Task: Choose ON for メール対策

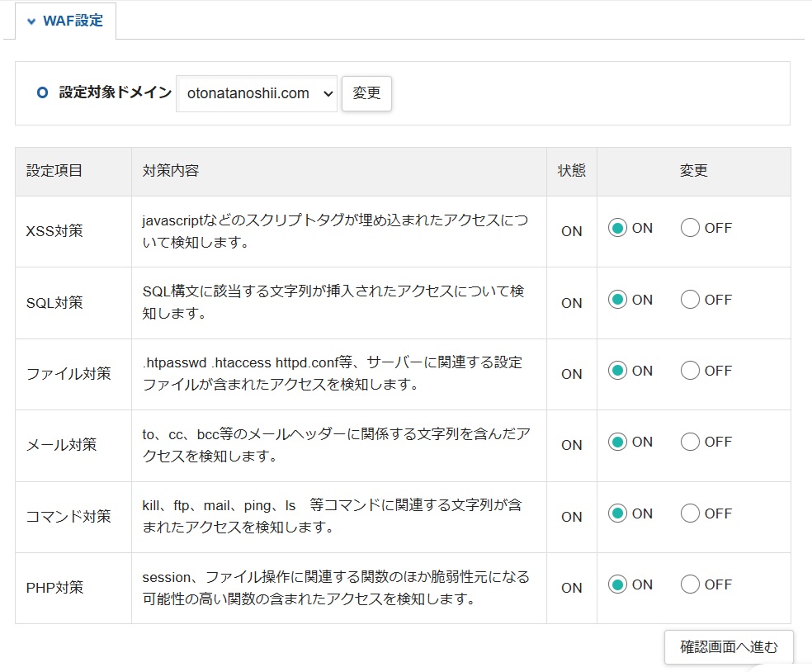Action: pyautogui.click(x=617, y=442)
